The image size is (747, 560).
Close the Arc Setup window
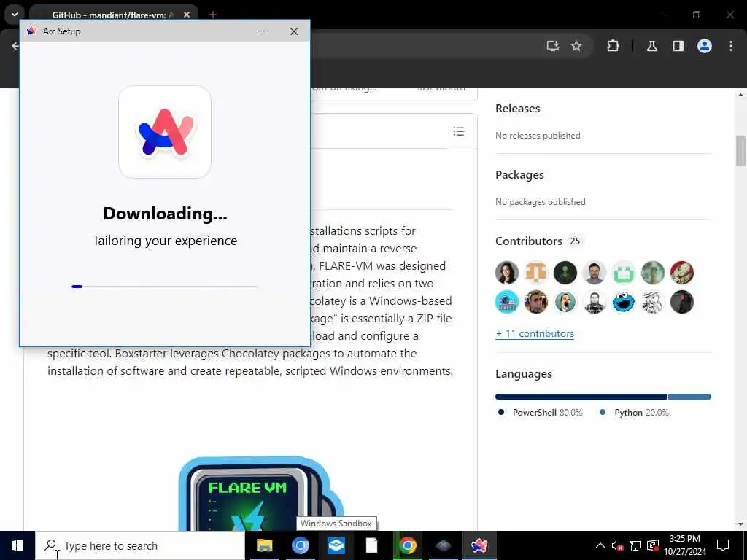pyautogui.click(x=294, y=31)
